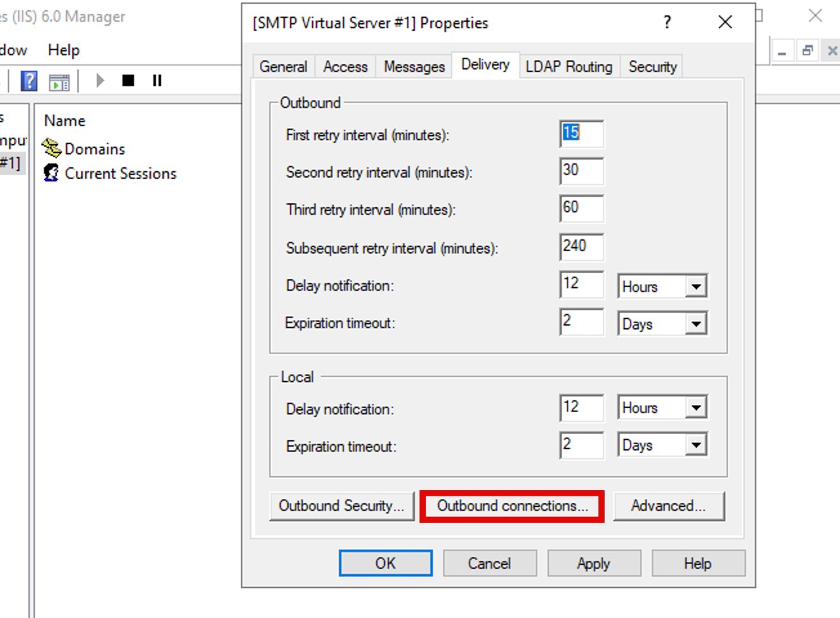Open the Advanced delivery settings button
Screen dimensions: 840x618
coord(669,506)
